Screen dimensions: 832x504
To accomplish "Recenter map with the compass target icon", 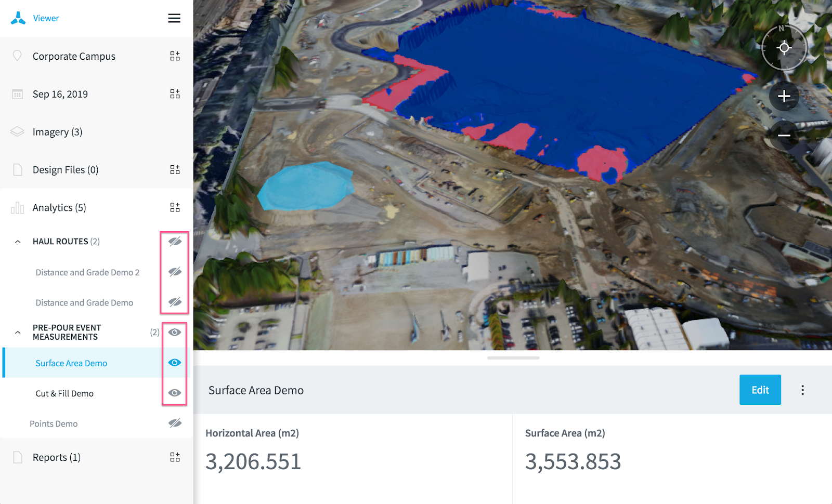I will 784,48.
